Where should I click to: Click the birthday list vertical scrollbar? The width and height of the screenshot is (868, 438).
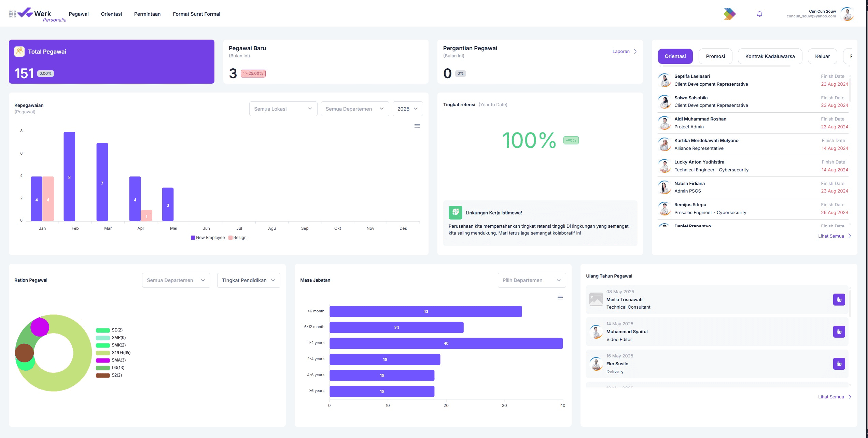[850, 303]
